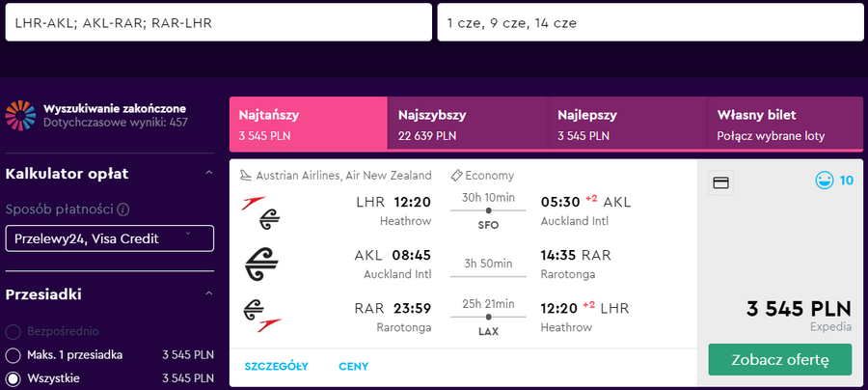Click the airplane icon beside Austrian Airlines

coord(246,176)
